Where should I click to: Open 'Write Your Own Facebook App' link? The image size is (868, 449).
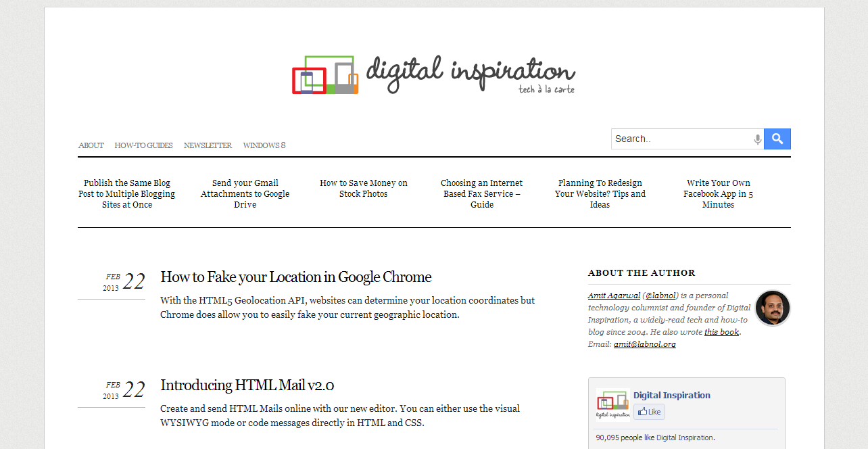[x=718, y=194]
